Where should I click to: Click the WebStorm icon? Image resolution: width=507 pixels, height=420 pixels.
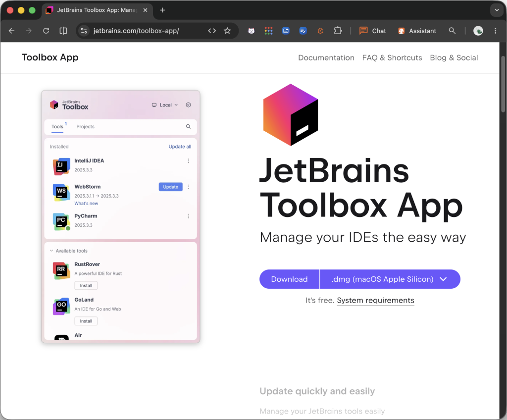tap(61, 192)
